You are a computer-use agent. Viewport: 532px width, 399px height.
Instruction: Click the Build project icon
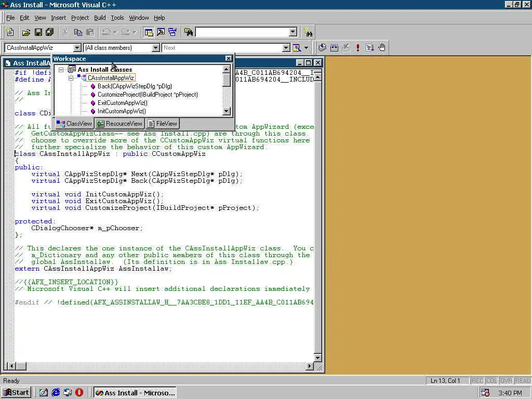[334, 47]
